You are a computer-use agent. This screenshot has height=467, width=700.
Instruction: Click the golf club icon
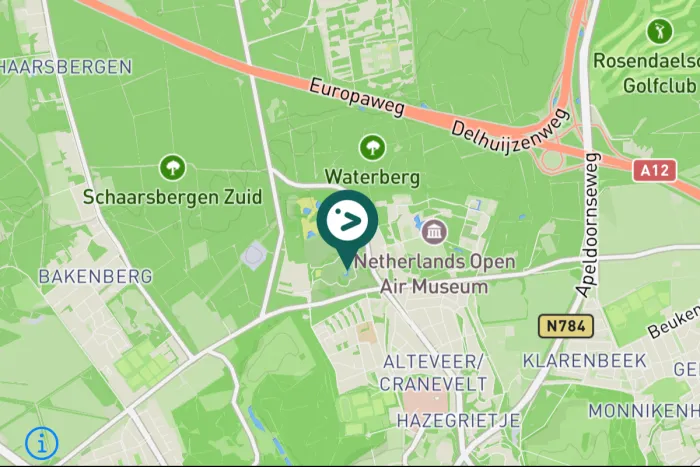[x=659, y=31]
